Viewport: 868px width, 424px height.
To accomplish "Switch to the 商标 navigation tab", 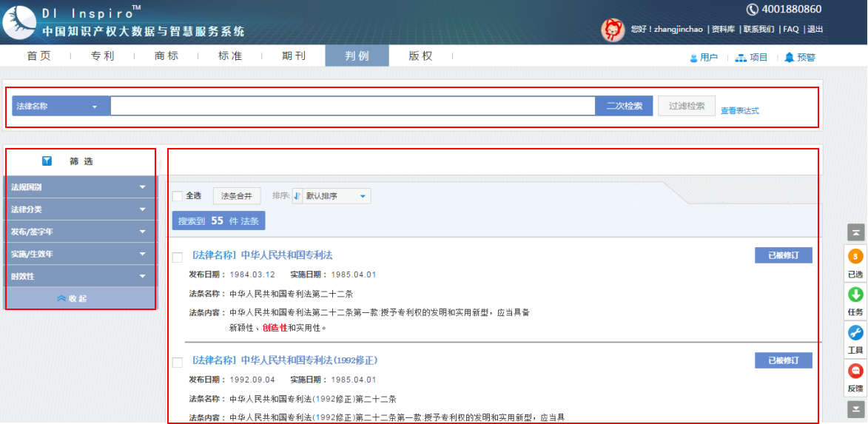I will pos(166,56).
